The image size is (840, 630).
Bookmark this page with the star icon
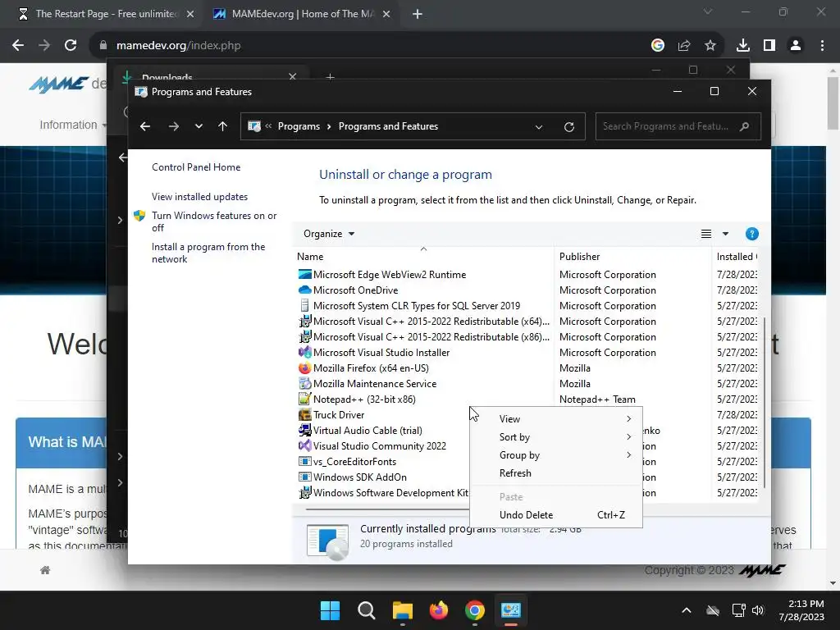[x=710, y=46]
